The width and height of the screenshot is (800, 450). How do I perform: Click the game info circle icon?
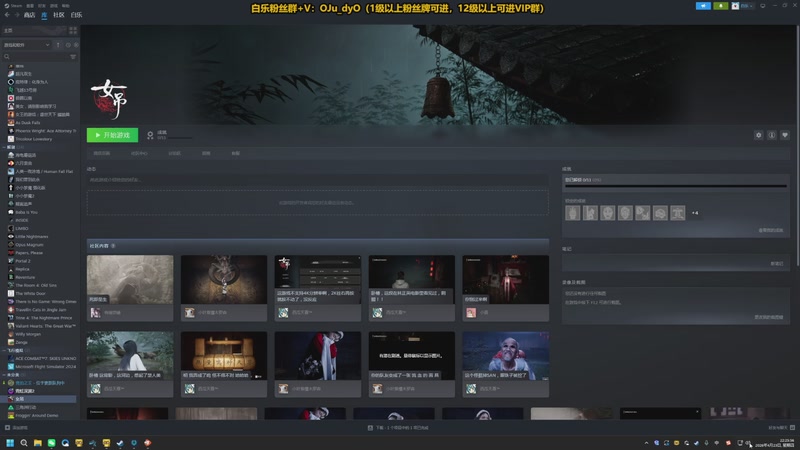tap(772, 135)
